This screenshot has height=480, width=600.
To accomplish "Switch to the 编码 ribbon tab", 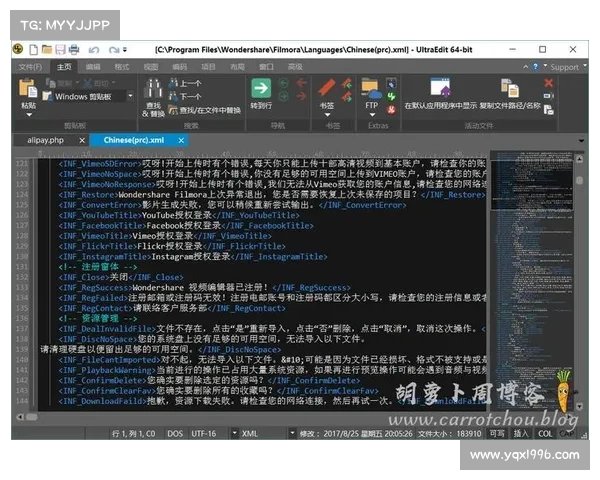I will click(x=179, y=67).
